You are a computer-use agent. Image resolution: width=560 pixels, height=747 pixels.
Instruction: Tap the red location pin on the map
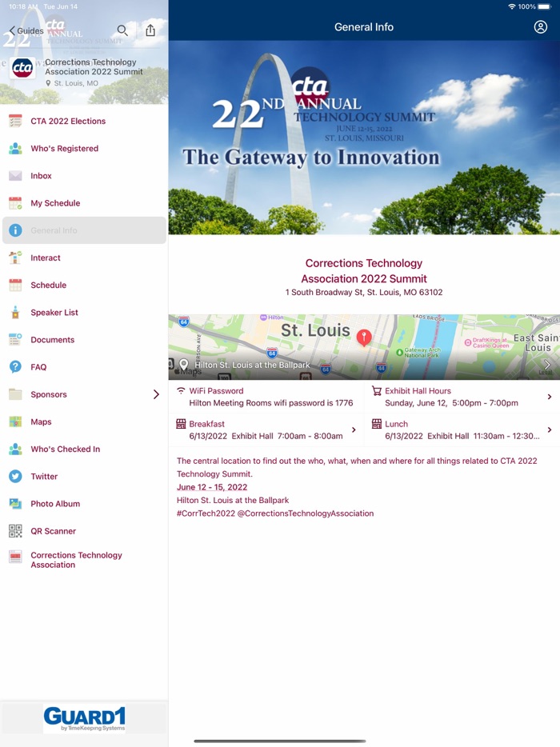[364, 338]
